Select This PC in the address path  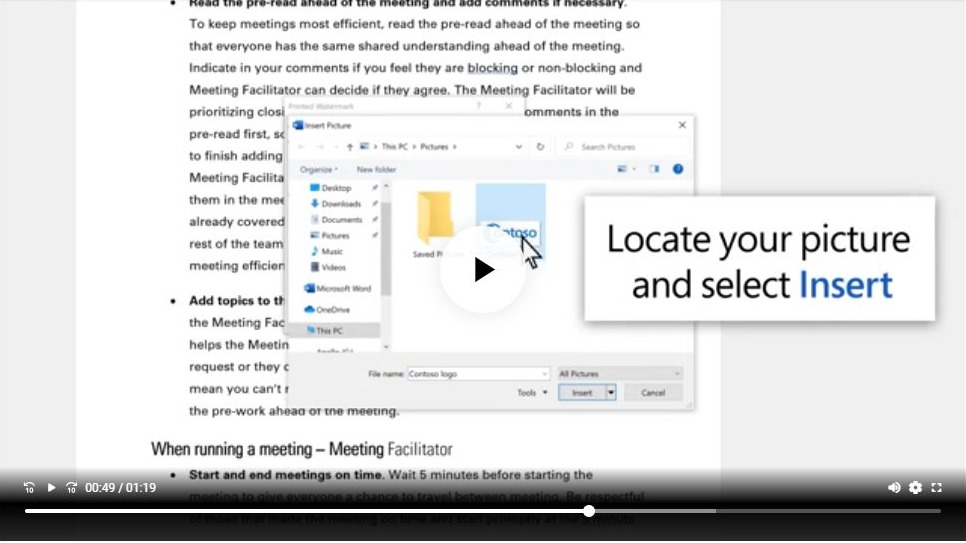coord(394,147)
